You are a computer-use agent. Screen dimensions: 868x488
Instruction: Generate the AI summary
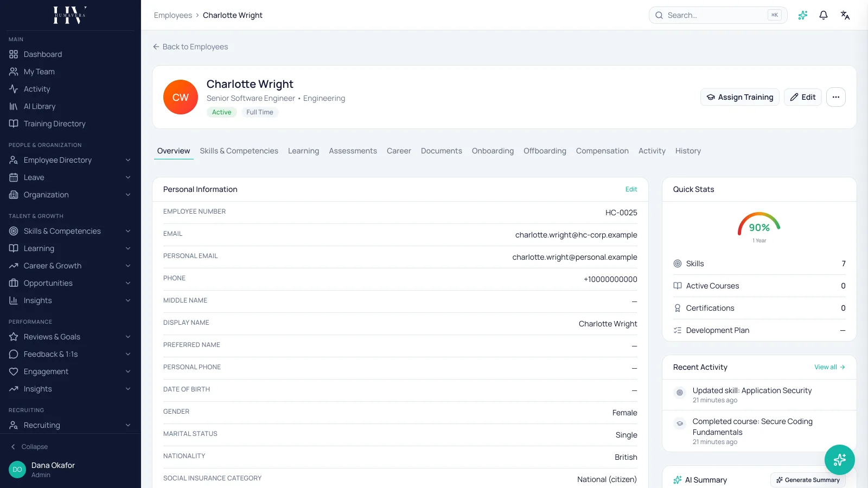[x=808, y=480]
